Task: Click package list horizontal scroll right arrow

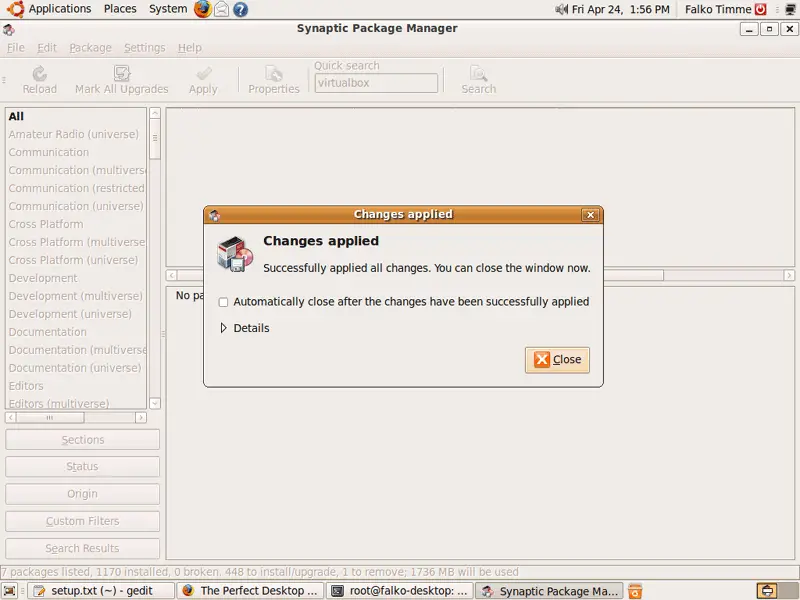Action: click(789, 276)
